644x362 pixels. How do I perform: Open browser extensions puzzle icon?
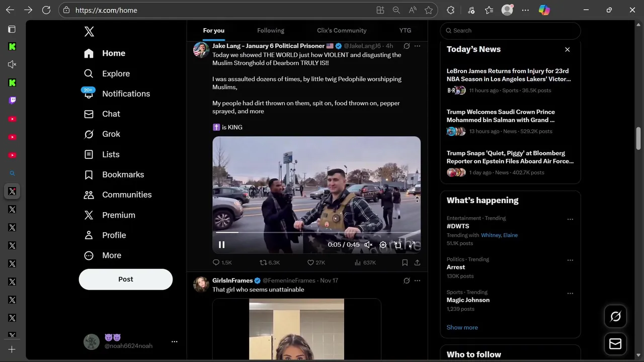pos(450,10)
